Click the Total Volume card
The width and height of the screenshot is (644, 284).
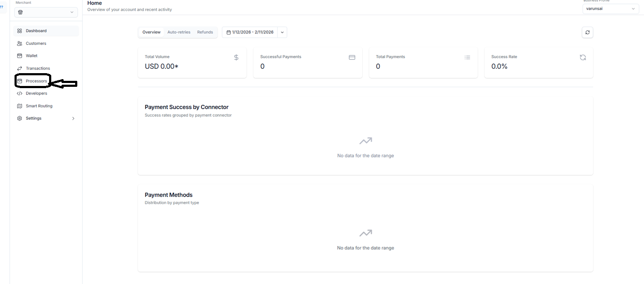[x=192, y=62]
